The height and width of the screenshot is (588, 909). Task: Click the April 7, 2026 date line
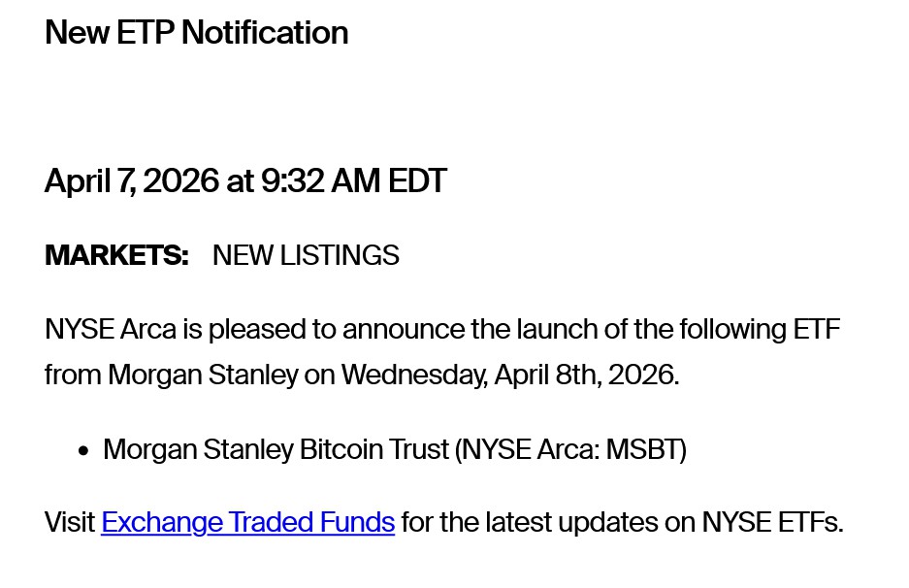pyautogui.click(x=244, y=181)
